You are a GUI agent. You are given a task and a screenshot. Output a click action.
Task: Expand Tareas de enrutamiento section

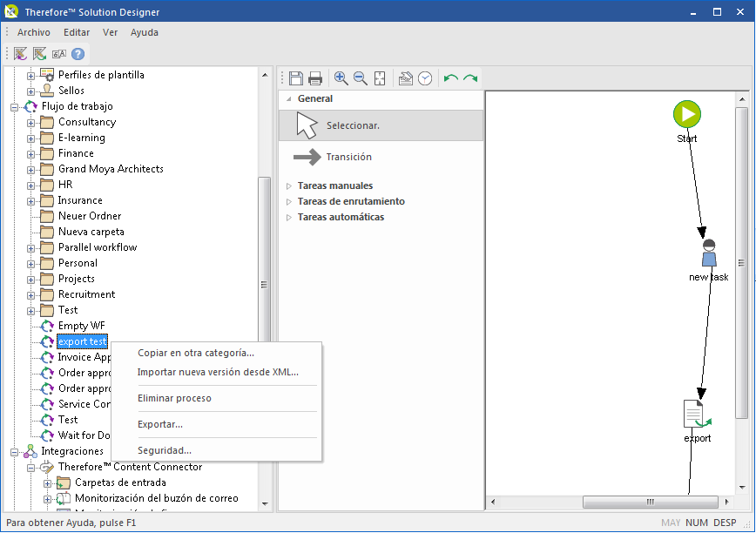click(289, 201)
